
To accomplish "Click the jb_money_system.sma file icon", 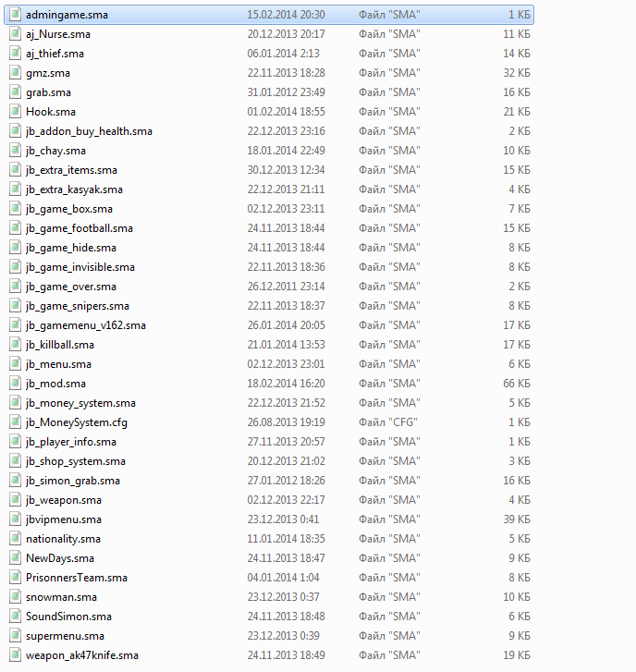I will pos(15,403).
